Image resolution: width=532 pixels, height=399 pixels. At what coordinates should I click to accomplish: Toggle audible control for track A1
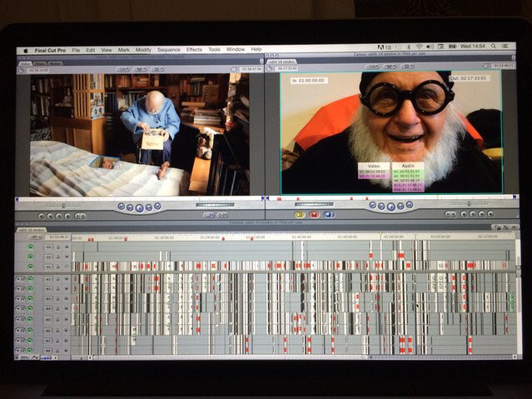click(30, 279)
